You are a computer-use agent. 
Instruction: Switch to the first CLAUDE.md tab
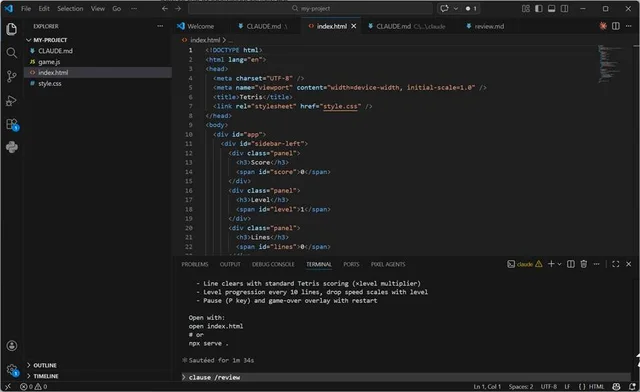coord(264,26)
